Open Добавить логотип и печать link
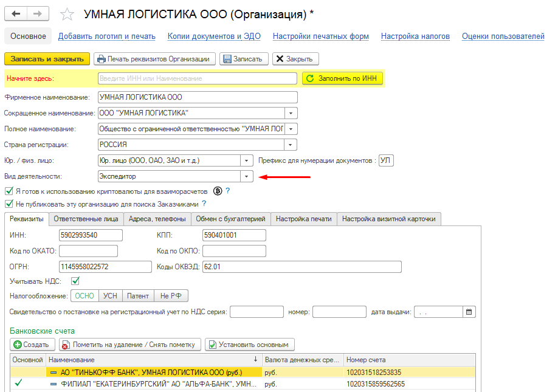 pos(107,36)
